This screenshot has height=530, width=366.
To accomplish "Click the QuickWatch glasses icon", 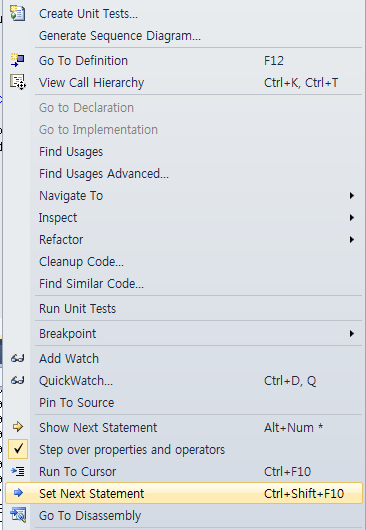I will click(18, 381).
